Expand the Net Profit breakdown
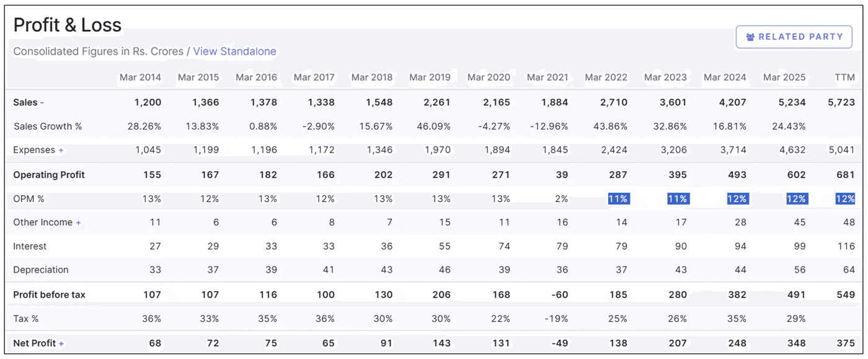Screen dimensions: 868x359 60,342
